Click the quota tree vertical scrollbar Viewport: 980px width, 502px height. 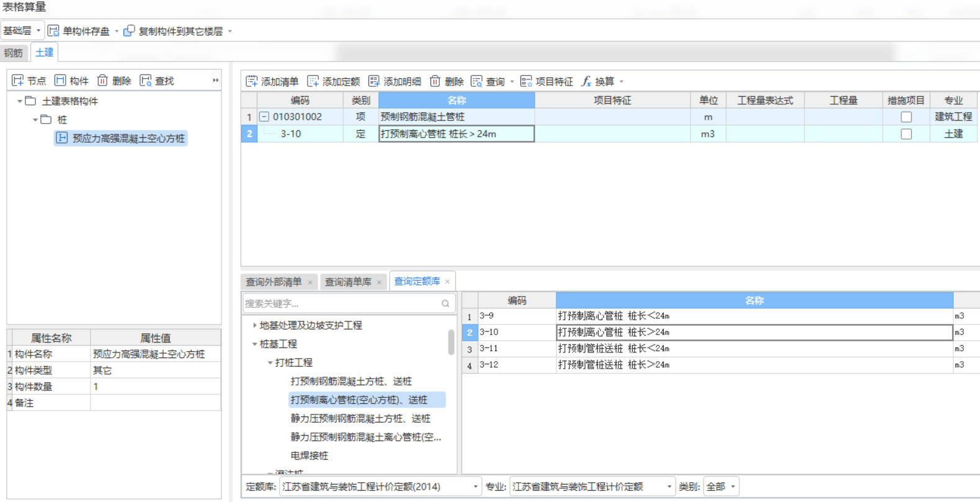tap(451, 342)
